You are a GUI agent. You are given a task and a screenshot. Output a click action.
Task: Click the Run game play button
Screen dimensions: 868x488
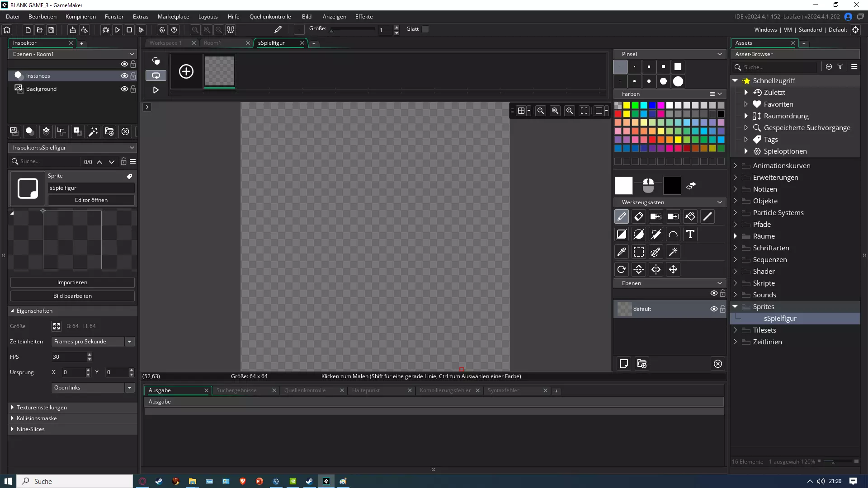click(x=118, y=30)
